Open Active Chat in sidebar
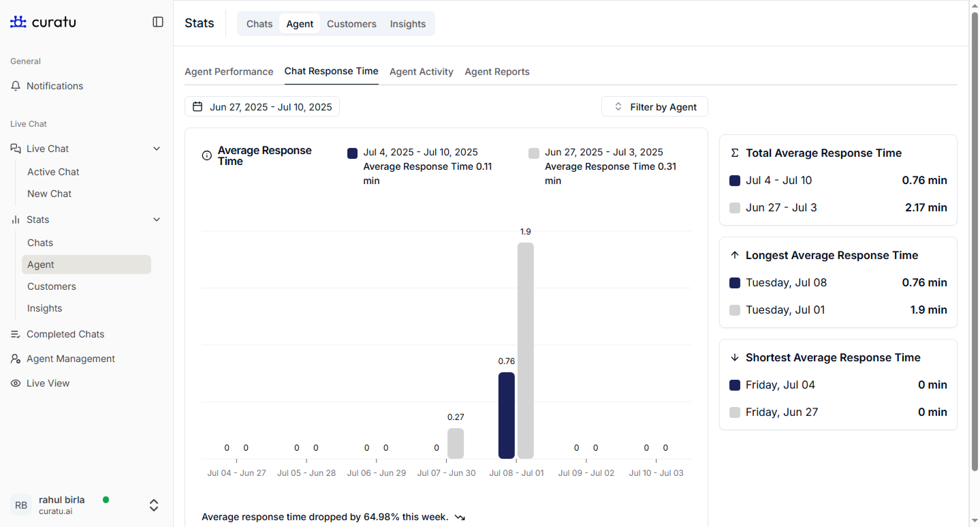Image resolution: width=980 pixels, height=527 pixels. tap(53, 172)
